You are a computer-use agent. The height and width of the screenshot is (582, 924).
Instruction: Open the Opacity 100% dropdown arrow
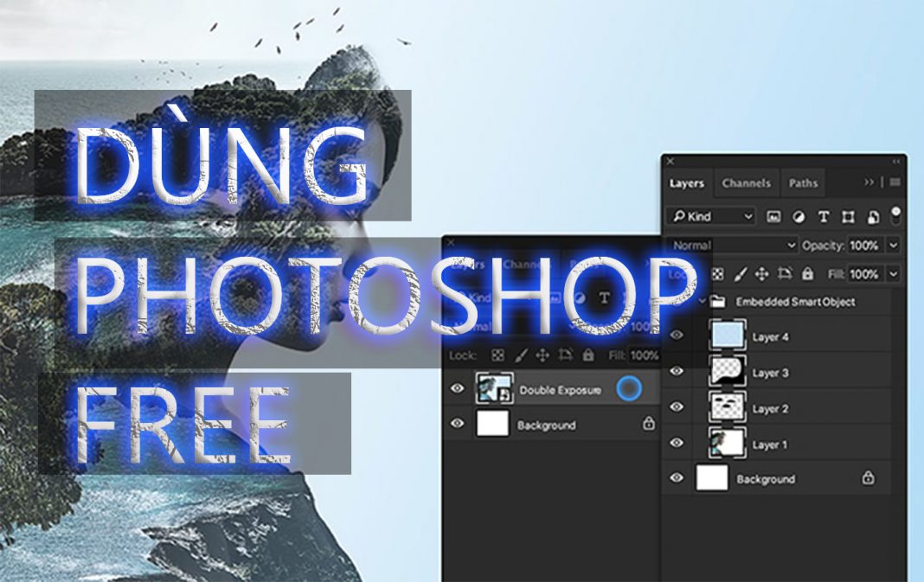click(893, 246)
